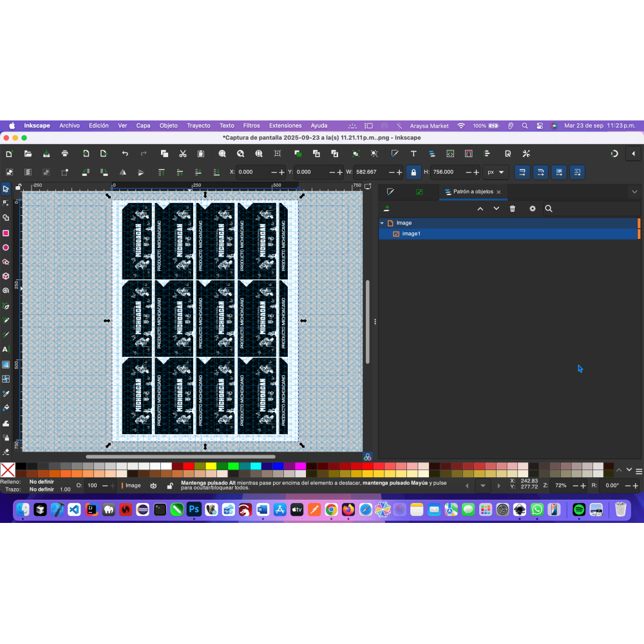Open the layer settings gear menu

click(x=533, y=209)
